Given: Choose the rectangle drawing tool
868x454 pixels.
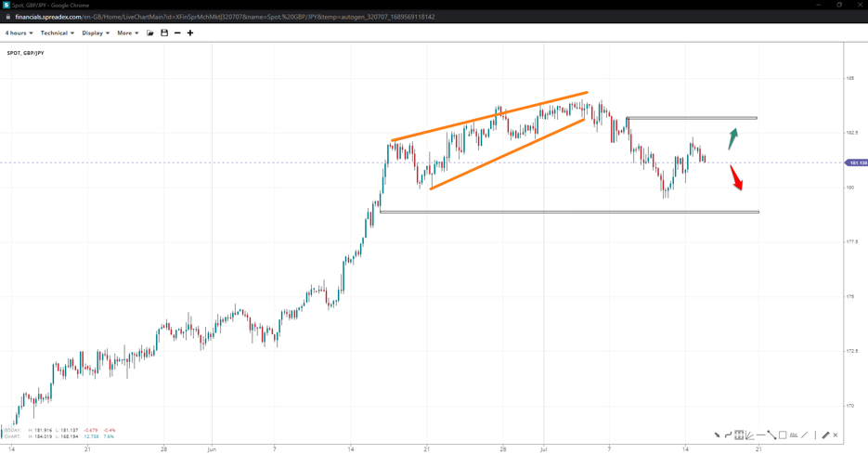Looking at the screenshot, I should click(783, 435).
